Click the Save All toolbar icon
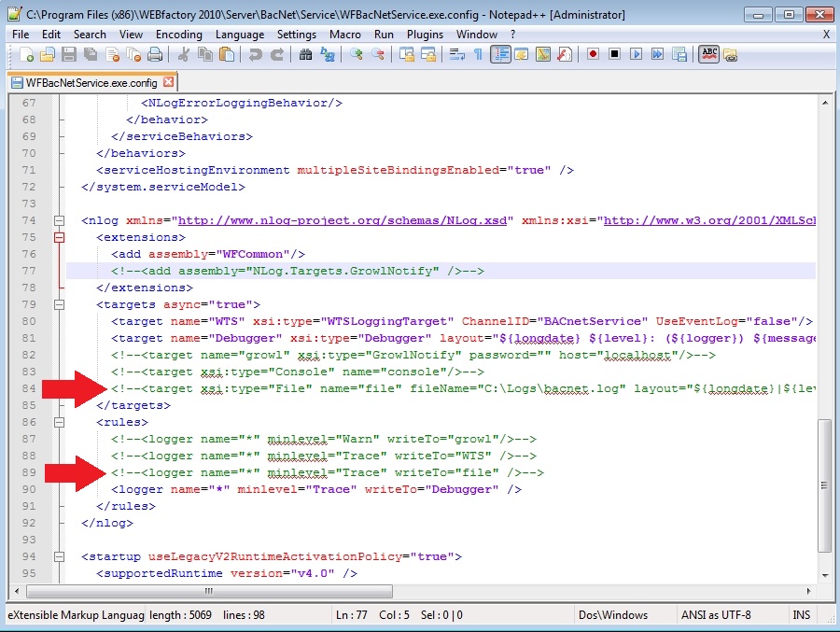This screenshot has height=632, width=840. tap(92, 54)
